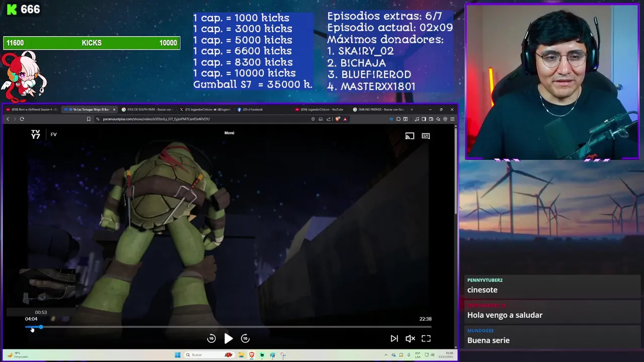This screenshot has height=362, width=644.
Task: Click the Hola vengo a saludar message
Action: [x=505, y=315]
